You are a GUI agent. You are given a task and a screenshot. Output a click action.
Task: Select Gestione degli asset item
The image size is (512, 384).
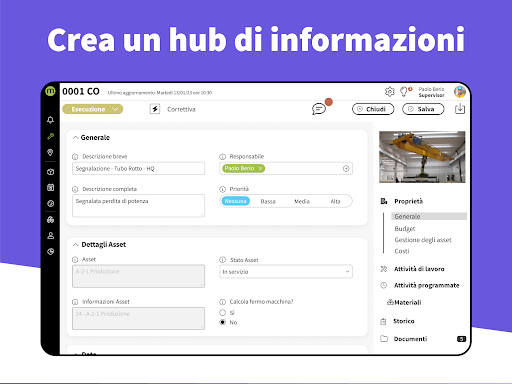423,240
